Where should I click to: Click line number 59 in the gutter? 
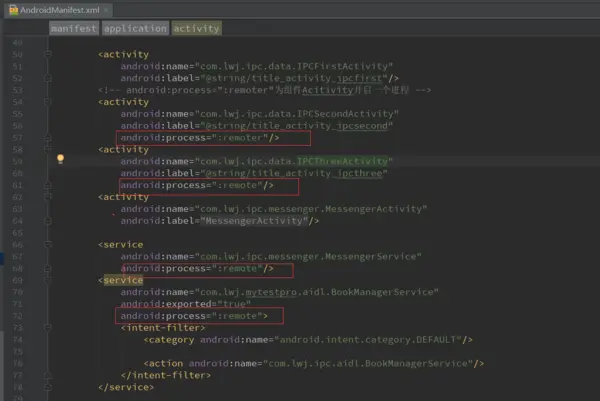point(17,161)
